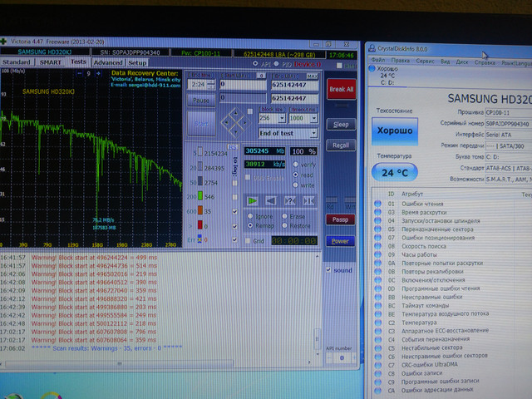The height and width of the screenshot is (399, 532).
Task: Switch to the Standard tab
Action: coord(17,62)
